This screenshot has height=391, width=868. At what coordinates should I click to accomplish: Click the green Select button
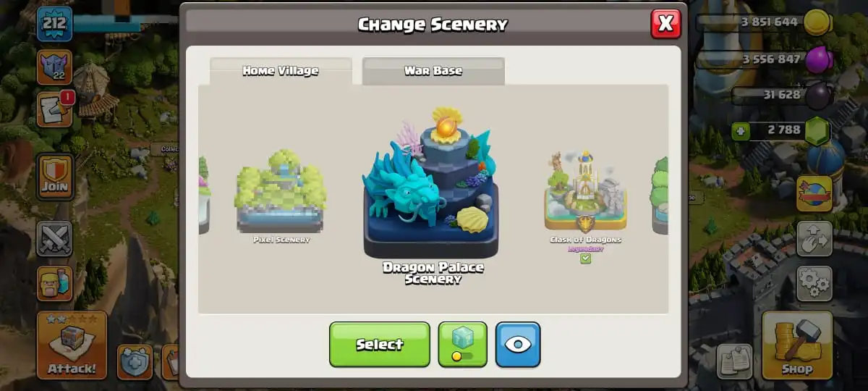[380, 345]
